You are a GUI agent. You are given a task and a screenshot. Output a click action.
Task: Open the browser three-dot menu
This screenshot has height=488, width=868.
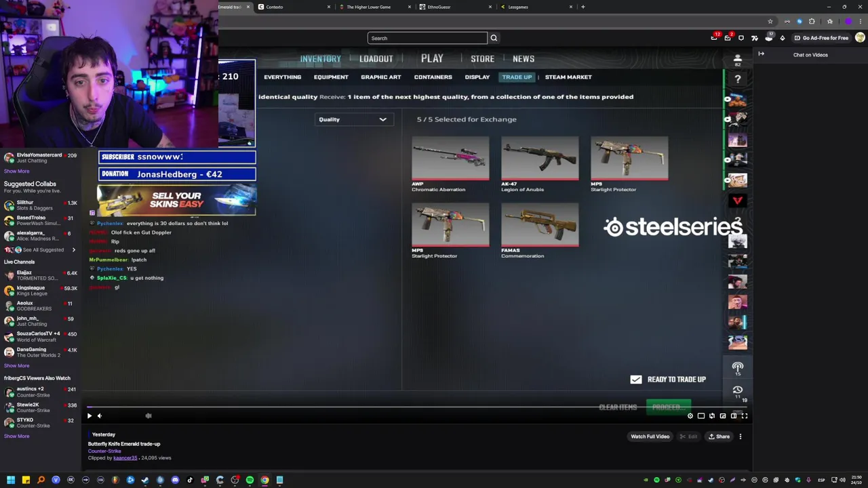coord(860,22)
